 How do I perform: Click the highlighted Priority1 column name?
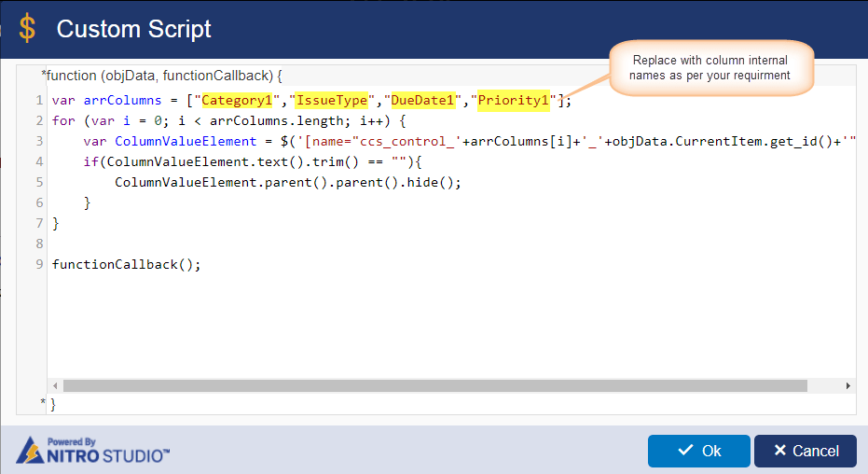pyautogui.click(x=513, y=100)
